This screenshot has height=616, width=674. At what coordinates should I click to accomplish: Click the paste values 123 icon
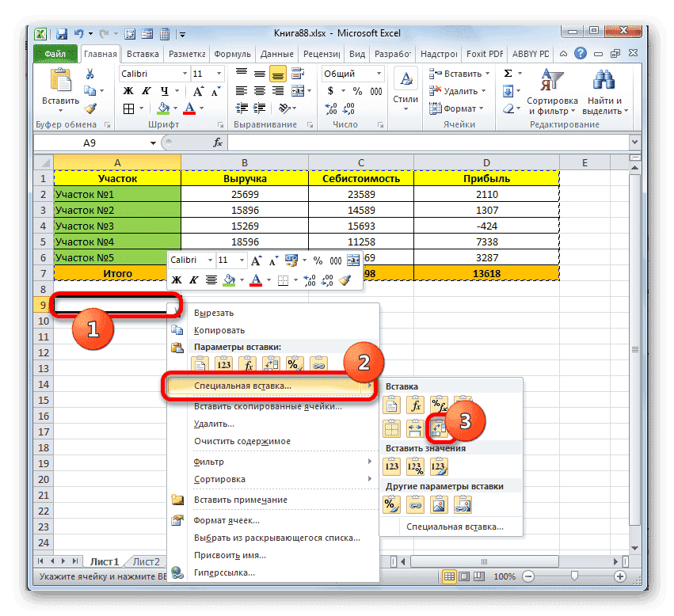coord(392,466)
